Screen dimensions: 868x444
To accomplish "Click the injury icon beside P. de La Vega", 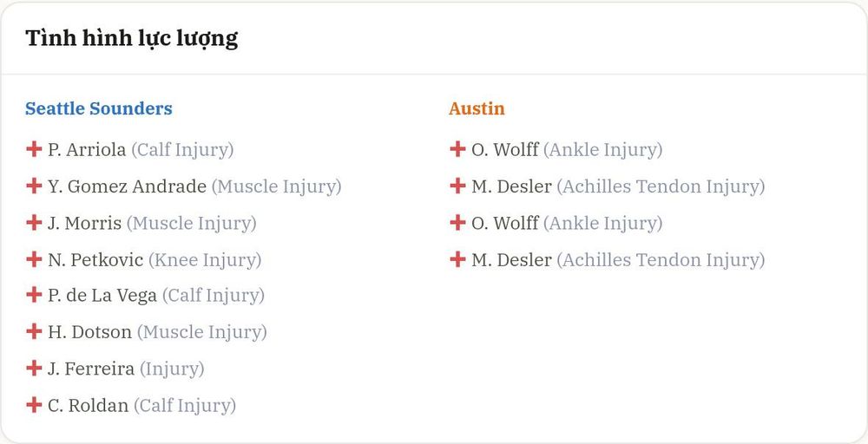I will point(34,295).
